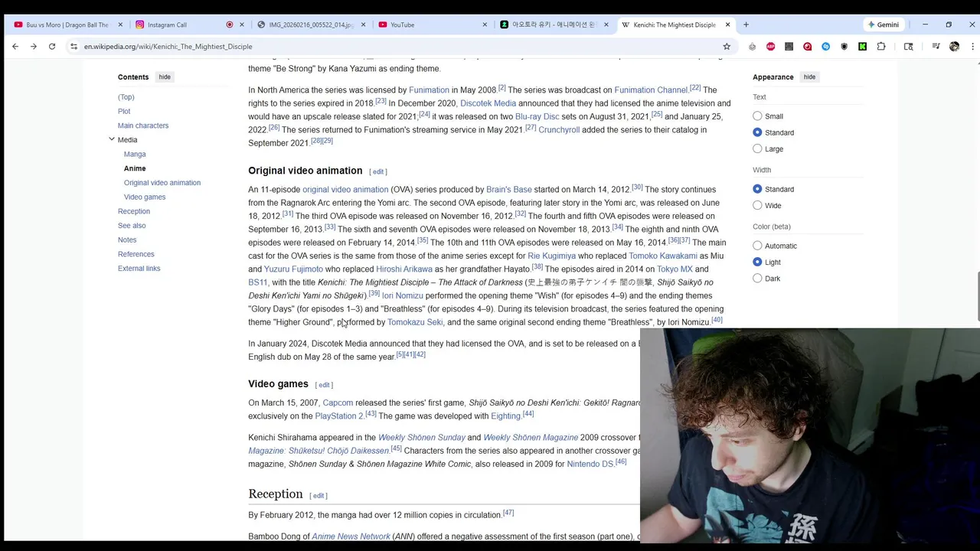
Task: Open the red circular extension icon
Action: (x=807, y=47)
